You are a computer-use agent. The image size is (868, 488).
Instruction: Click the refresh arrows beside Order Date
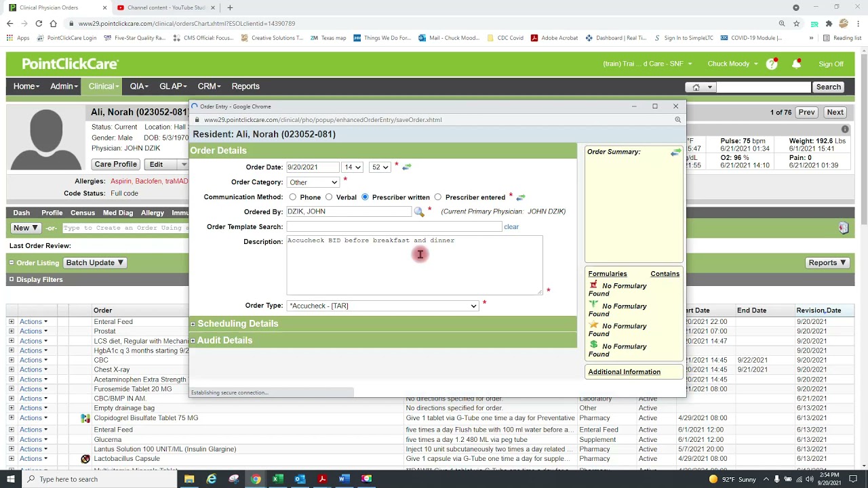point(407,167)
